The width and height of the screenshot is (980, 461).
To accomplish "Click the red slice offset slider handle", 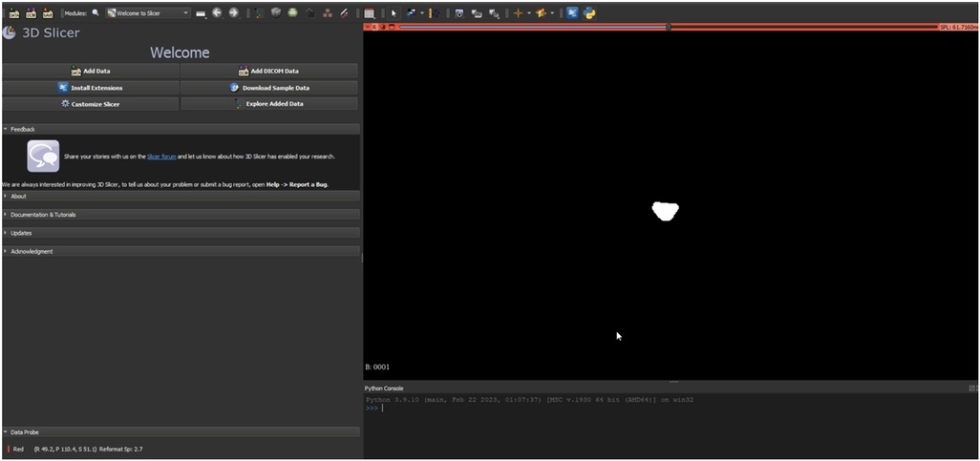I will click(x=669, y=27).
